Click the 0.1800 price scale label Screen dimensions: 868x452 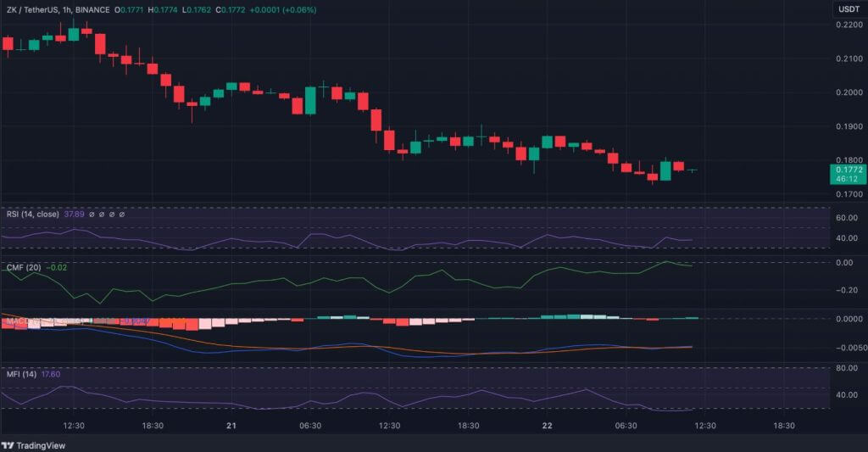pos(849,160)
